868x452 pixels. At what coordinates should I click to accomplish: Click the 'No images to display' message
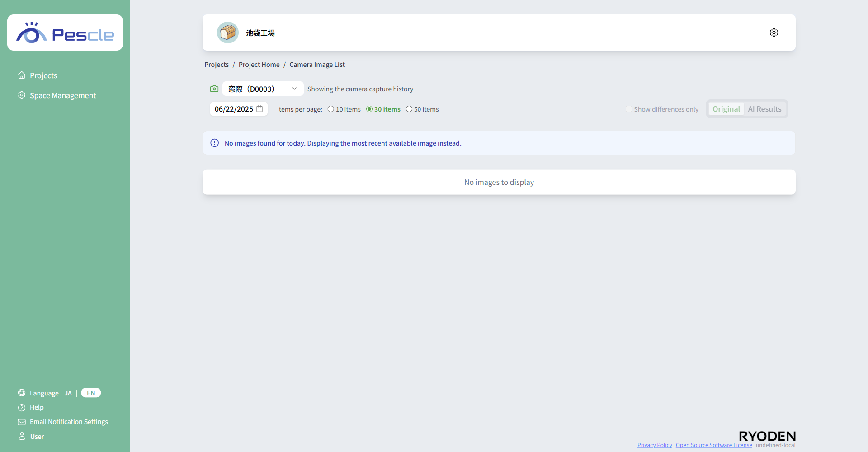coord(499,182)
